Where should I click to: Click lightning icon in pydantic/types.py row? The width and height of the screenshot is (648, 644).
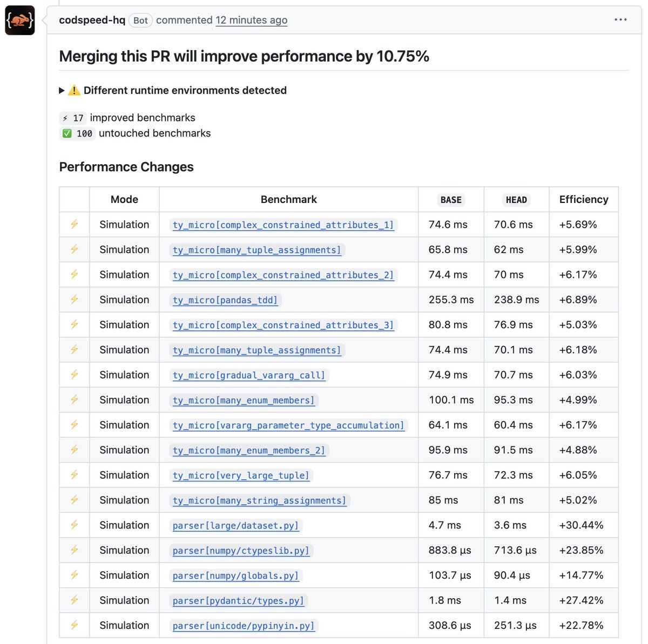[x=75, y=600]
